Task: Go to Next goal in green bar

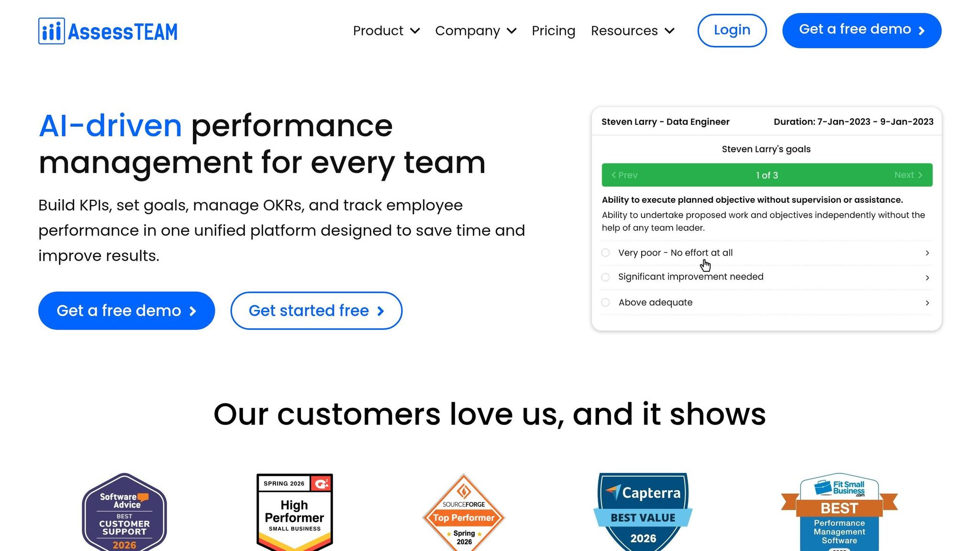Action: tap(908, 175)
